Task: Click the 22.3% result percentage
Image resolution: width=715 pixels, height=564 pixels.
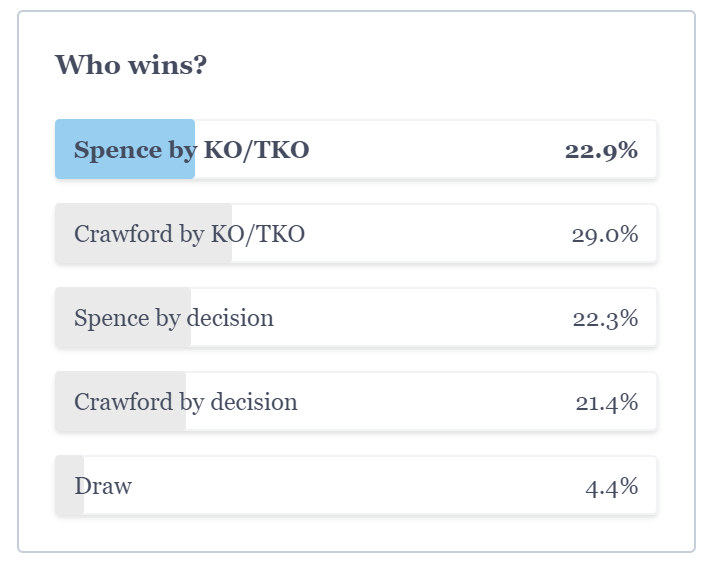Action: (x=605, y=318)
